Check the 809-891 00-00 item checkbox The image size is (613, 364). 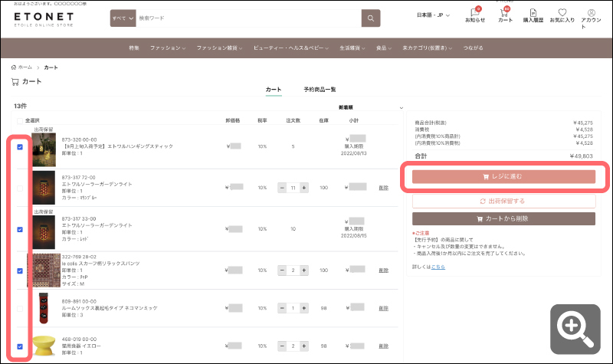20,309
